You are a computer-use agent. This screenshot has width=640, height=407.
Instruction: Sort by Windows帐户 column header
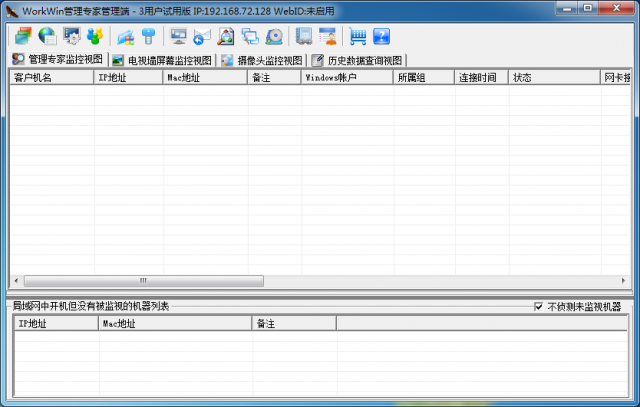[347, 78]
